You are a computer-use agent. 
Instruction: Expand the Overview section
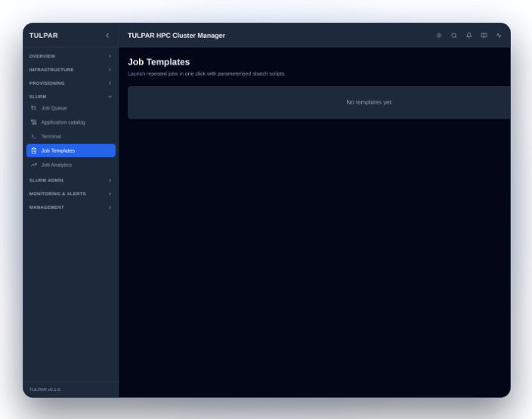70,57
